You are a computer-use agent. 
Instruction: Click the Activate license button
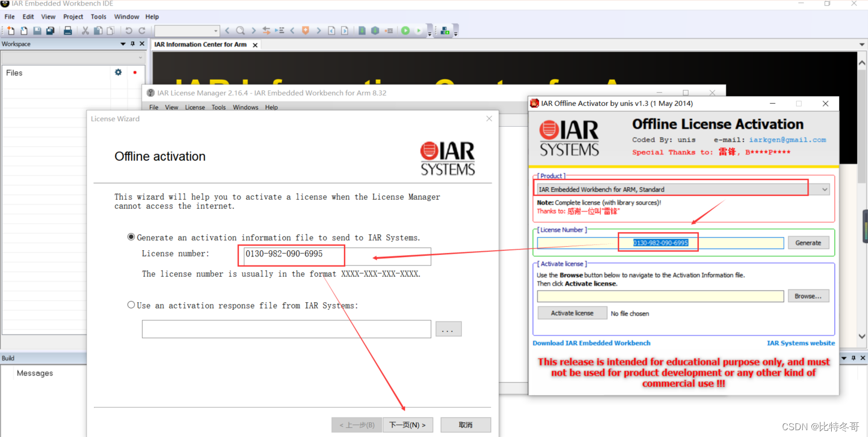click(572, 313)
